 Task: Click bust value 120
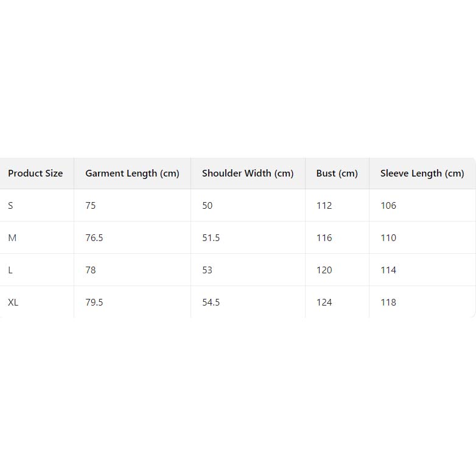[324, 270]
